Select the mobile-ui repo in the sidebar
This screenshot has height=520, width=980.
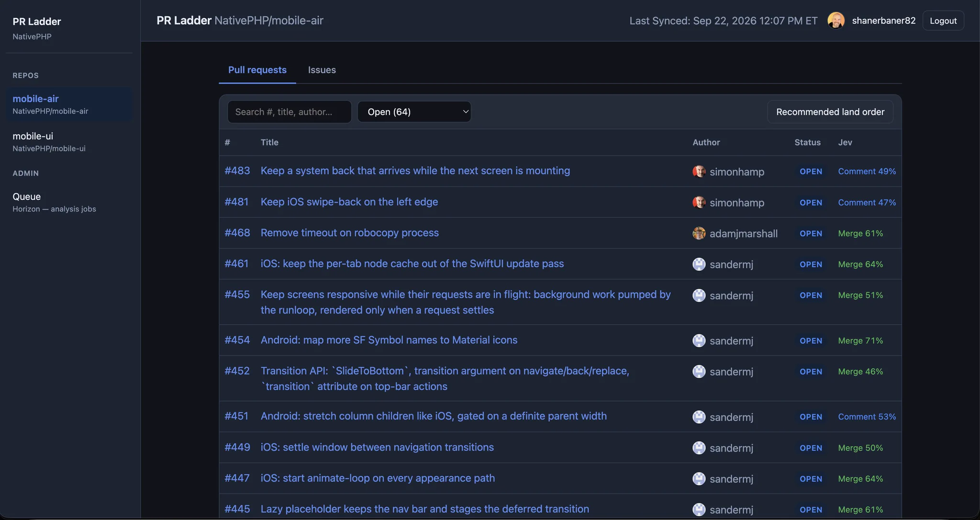(69, 141)
